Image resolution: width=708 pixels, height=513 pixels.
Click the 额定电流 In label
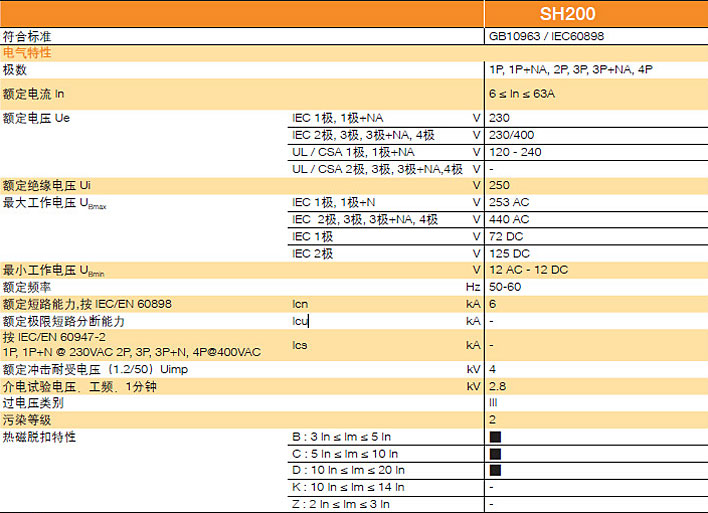pyautogui.click(x=33, y=94)
